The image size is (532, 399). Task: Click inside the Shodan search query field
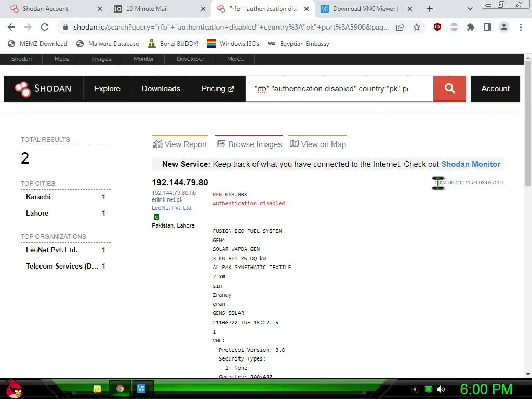(340, 89)
